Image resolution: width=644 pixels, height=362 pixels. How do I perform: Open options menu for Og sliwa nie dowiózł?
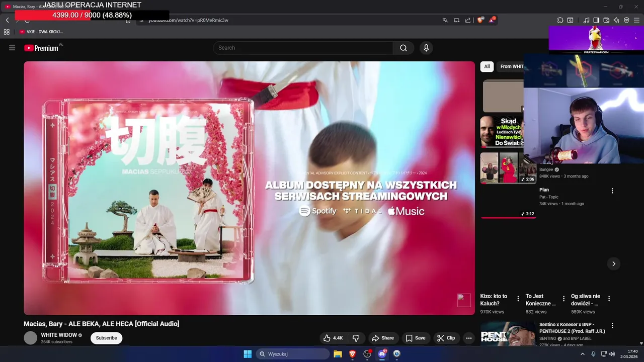click(x=609, y=299)
